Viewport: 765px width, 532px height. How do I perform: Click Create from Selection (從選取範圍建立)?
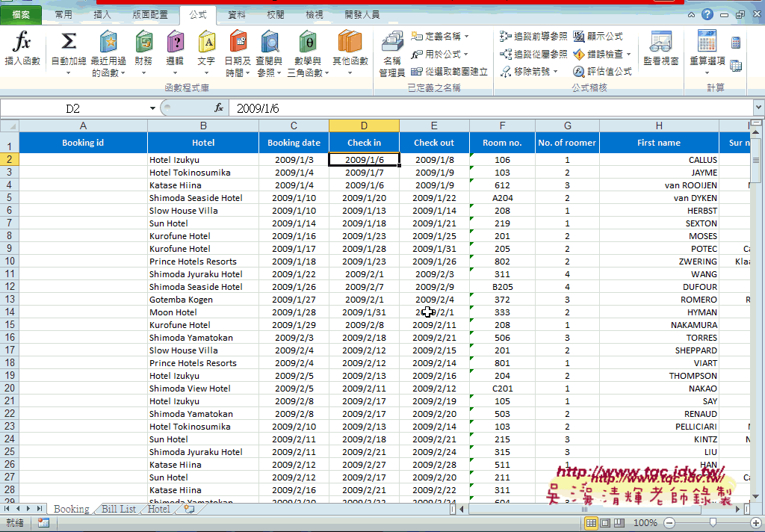point(449,72)
